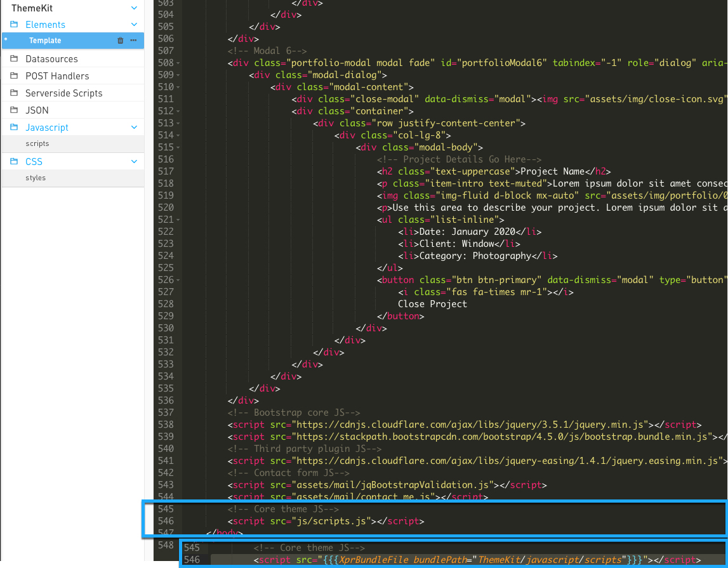The height and width of the screenshot is (568, 728).
Task: Fold code at line 510
Action: click(178, 87)
